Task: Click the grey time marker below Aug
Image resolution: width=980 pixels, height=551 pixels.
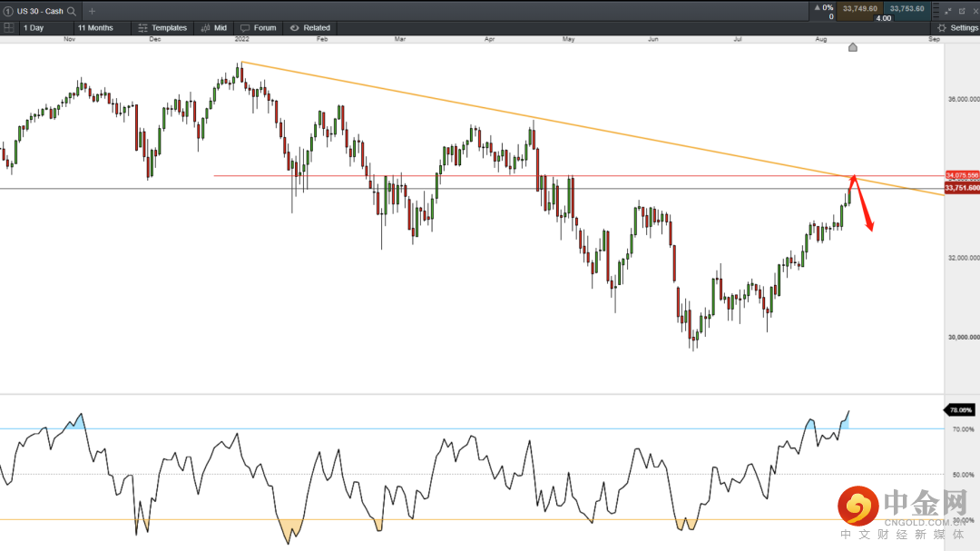Action: click(x=852, y=47)
